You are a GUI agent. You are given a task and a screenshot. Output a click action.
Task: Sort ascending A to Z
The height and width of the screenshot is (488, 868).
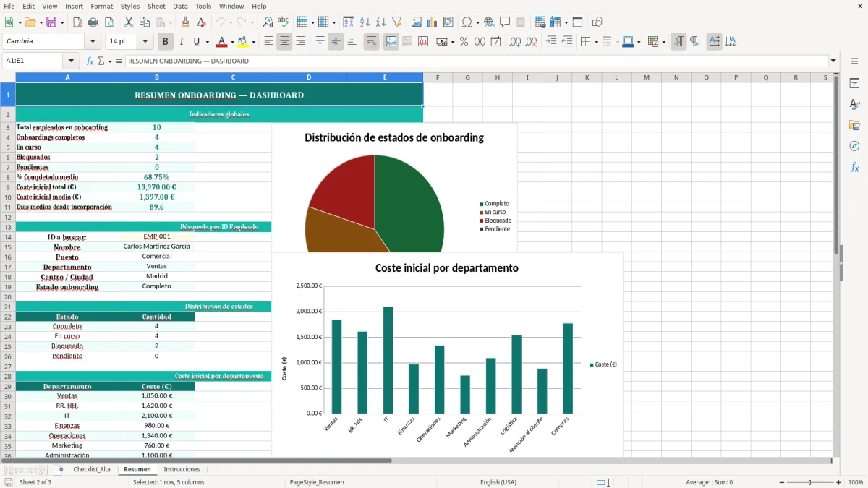coord(365,22)
